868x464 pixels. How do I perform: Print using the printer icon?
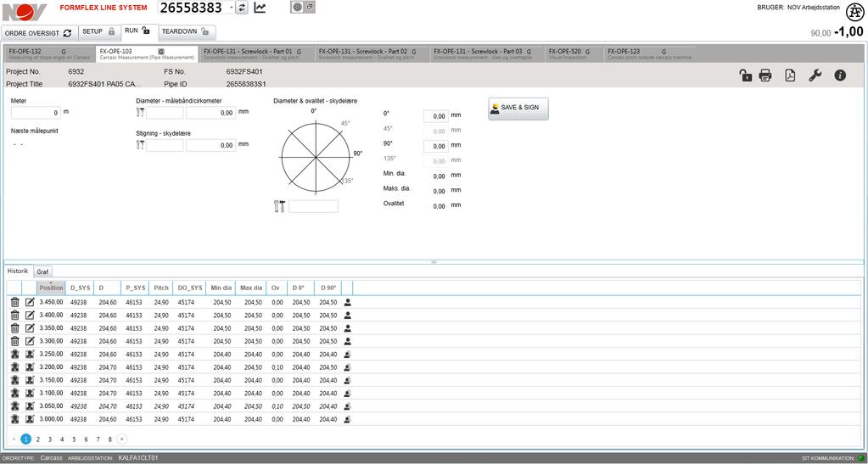tap(765, 75)
